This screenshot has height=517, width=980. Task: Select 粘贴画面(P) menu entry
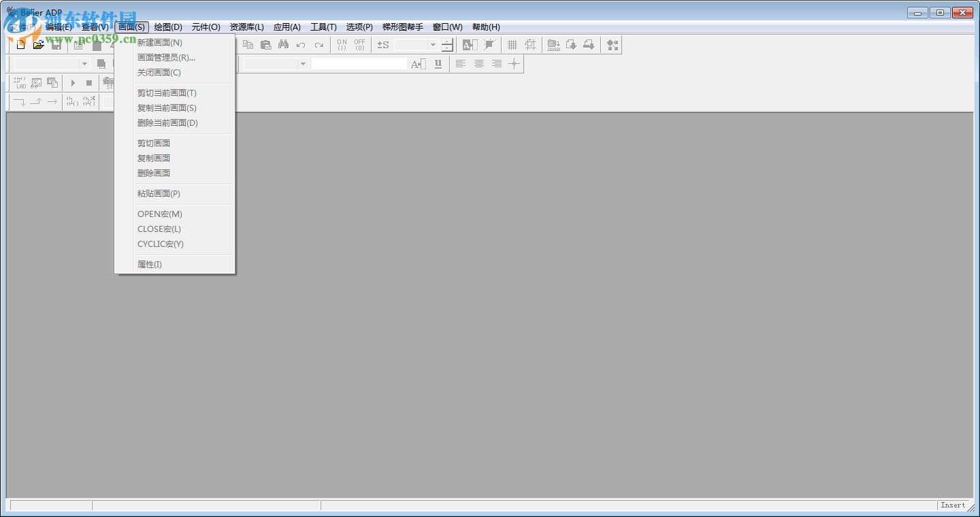[175, 194]
